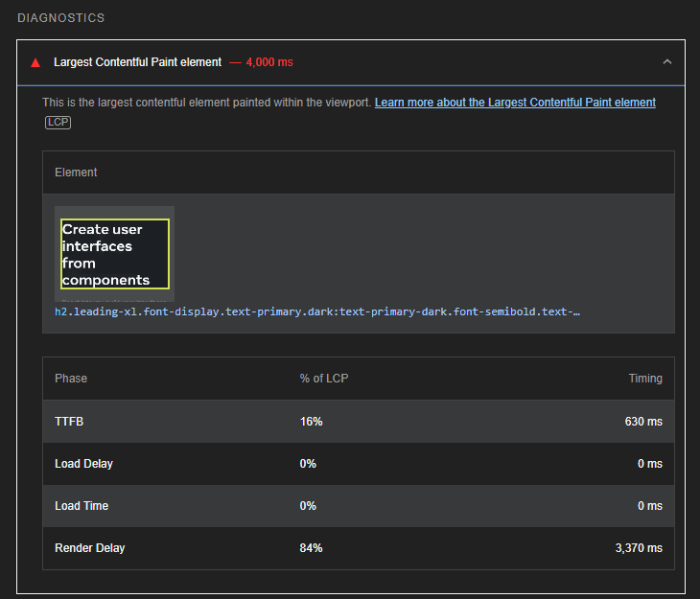Image resolution: width=700 pixels, height=599 pixels.
Task: Click the Timing column header
Action: [644, 379]
